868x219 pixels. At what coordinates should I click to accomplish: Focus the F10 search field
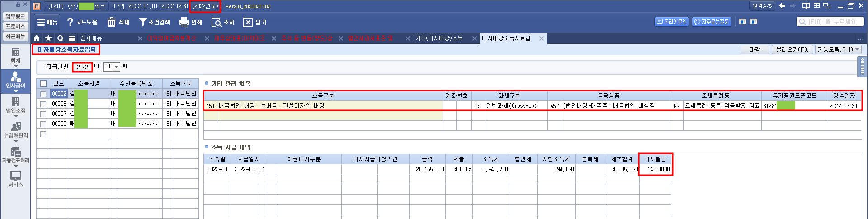pyautogui.click(x=830, y=22)
